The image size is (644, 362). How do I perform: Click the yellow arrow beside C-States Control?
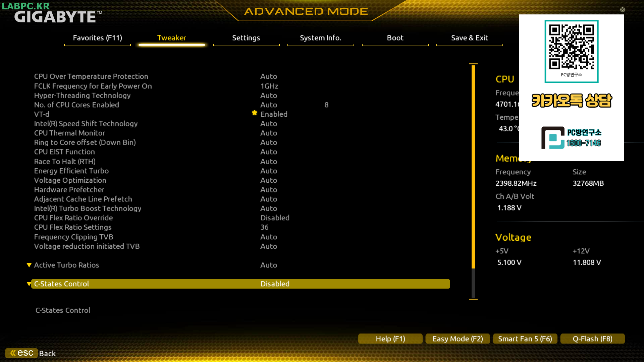pos(29,284)
